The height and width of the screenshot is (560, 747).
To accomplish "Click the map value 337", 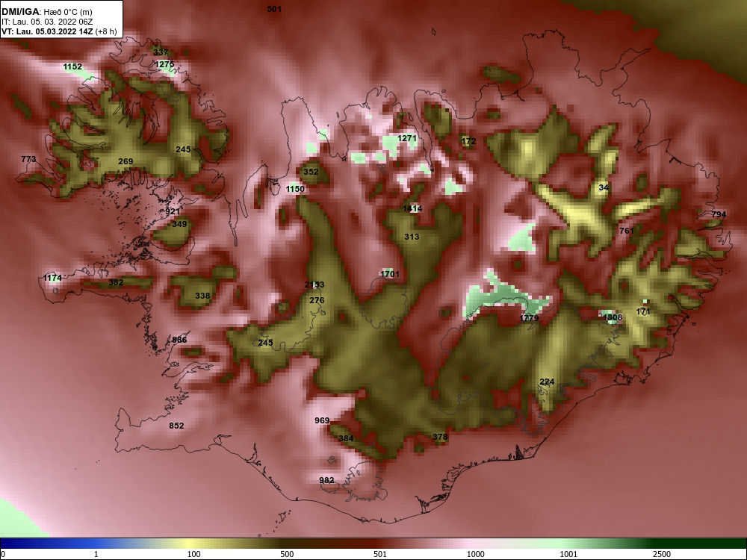I will pos(161,52).
